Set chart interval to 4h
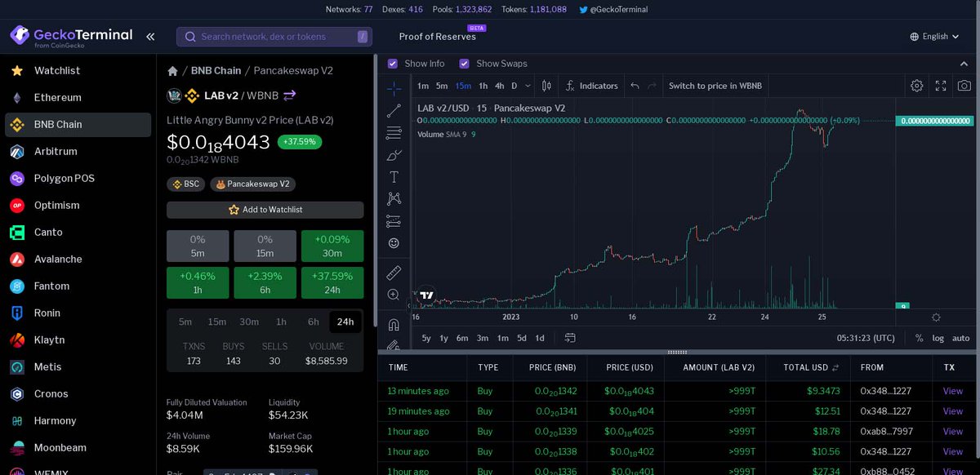Viewport: 980px width, 475px height. (x=499, y=86)
